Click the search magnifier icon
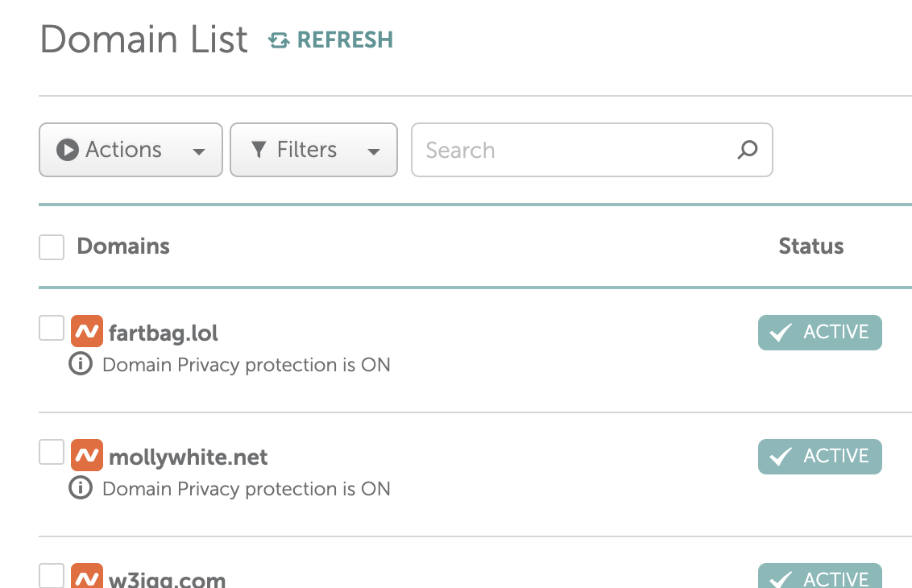This screenshot has width=912, height=588. (x=748, y=150)
